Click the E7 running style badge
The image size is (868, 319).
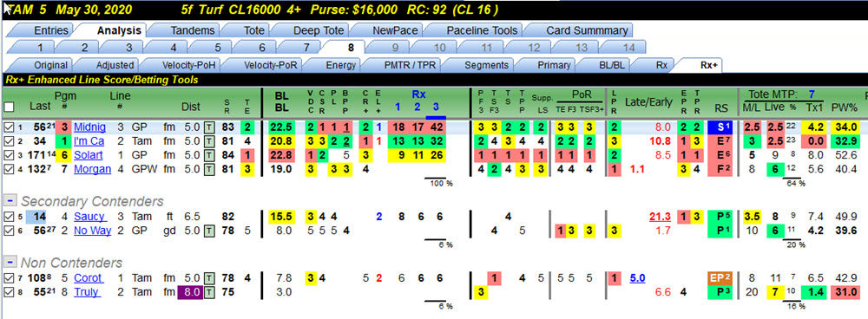click(x=720, y=141)
